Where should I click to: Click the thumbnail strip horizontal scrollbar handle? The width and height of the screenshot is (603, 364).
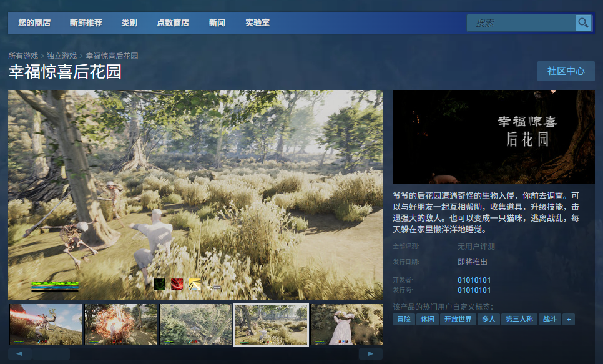pos(51,354)
